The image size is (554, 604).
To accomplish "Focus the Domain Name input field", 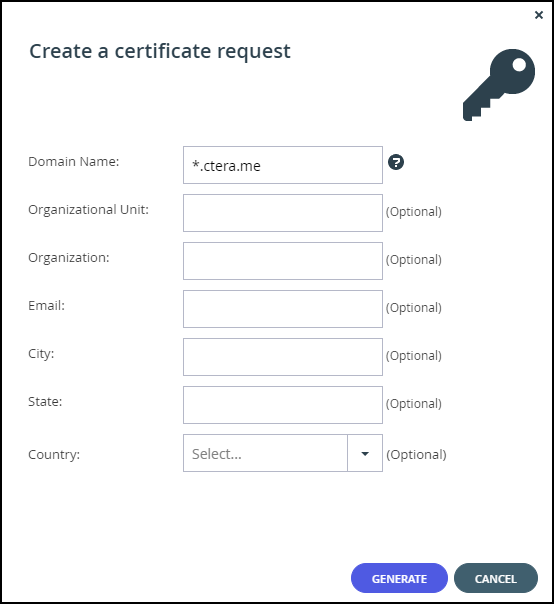I will 283,165.
